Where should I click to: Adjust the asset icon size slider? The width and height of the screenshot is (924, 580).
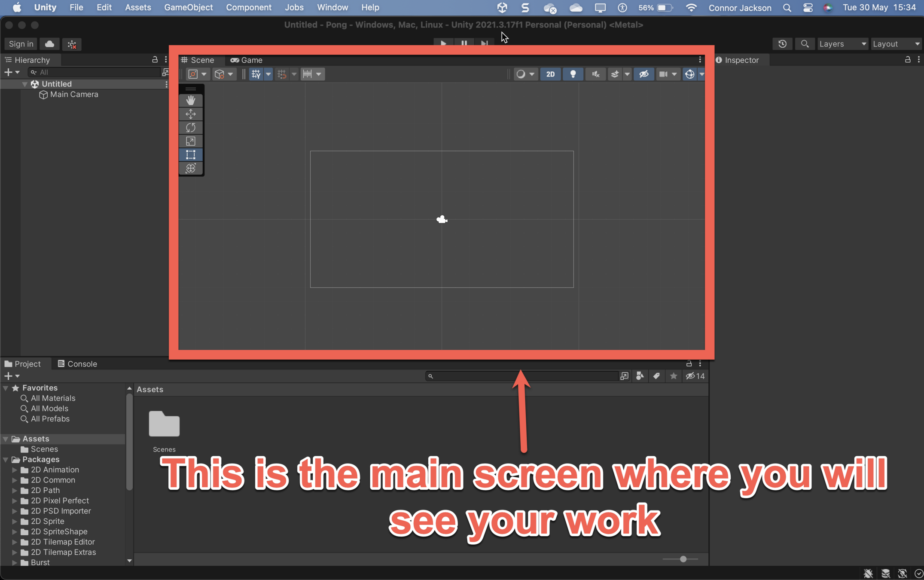point(683,559)
